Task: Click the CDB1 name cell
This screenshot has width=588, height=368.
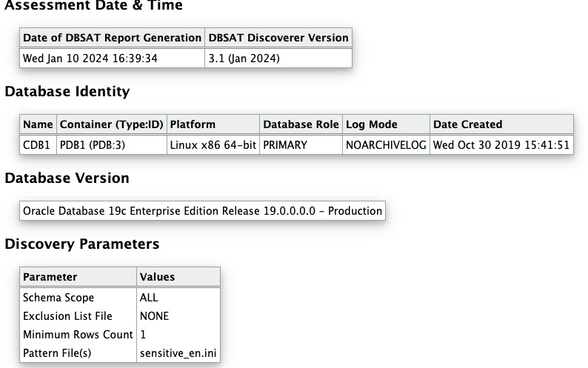Action: pyautogui.click(x=38, y=145)
